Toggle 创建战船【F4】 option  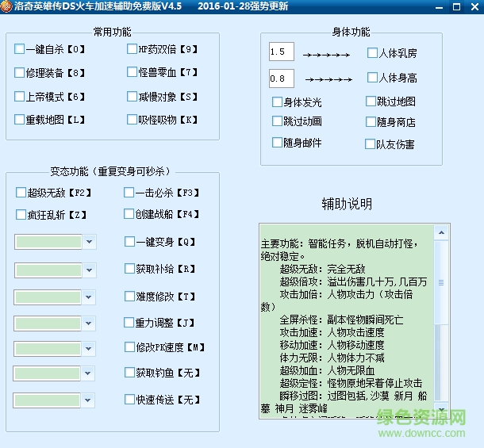pyautogui.click(x=129, y=214)
